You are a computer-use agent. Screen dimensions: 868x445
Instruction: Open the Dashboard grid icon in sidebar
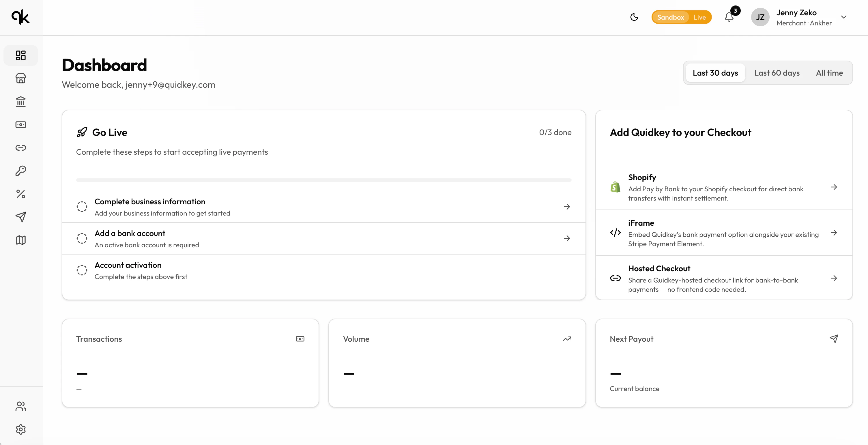[x=20, y=55]
